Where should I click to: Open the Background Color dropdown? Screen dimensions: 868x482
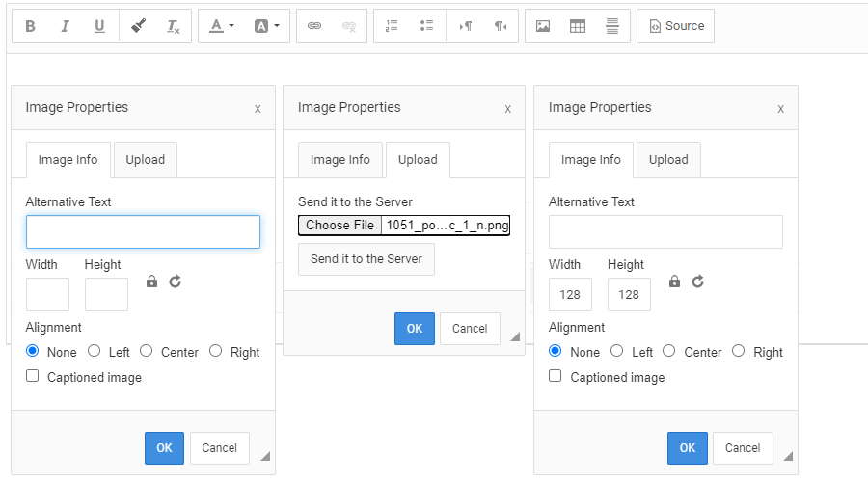(x=265, y=26)
